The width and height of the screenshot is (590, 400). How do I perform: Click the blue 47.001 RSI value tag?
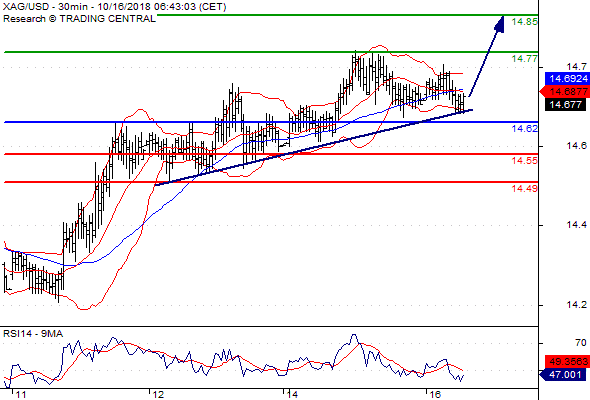pyautogui.click(x=563, y=374)
